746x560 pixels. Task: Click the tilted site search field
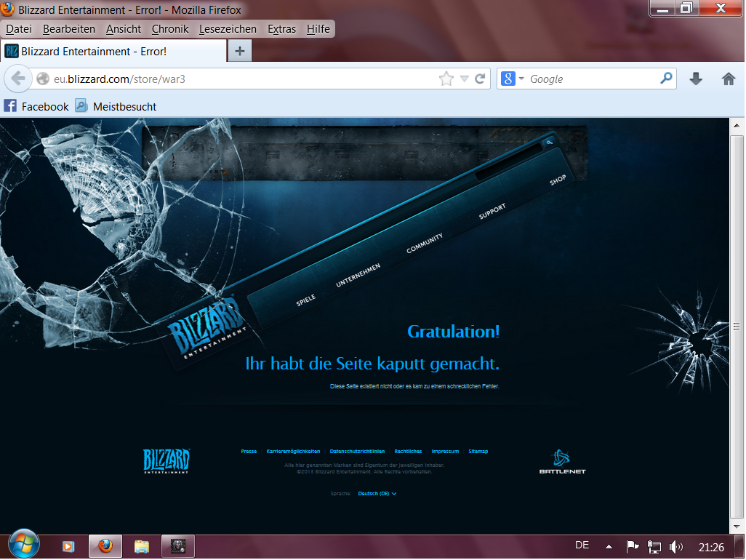[x=509, y=161]
